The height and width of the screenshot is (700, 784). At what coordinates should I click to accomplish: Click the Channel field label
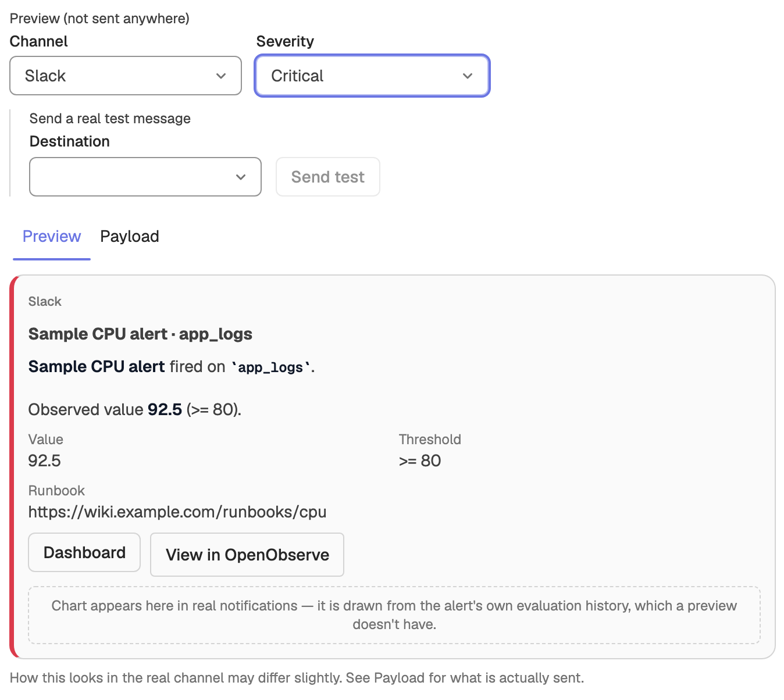39,41
